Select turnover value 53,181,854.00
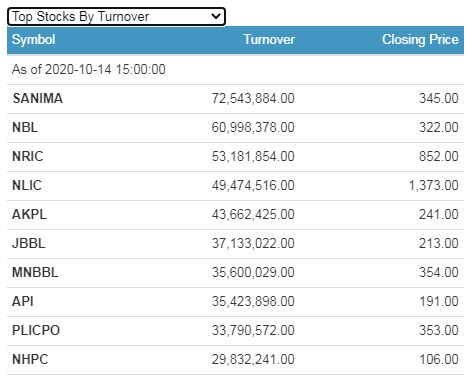The height and width of the screenshot is (377, 468). click(253, 156)
